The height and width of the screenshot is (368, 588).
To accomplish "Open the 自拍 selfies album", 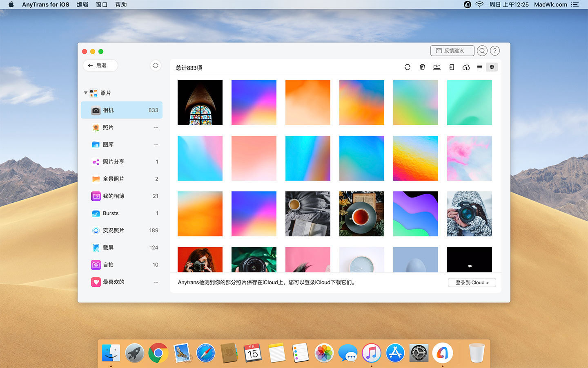I will 122,265.
